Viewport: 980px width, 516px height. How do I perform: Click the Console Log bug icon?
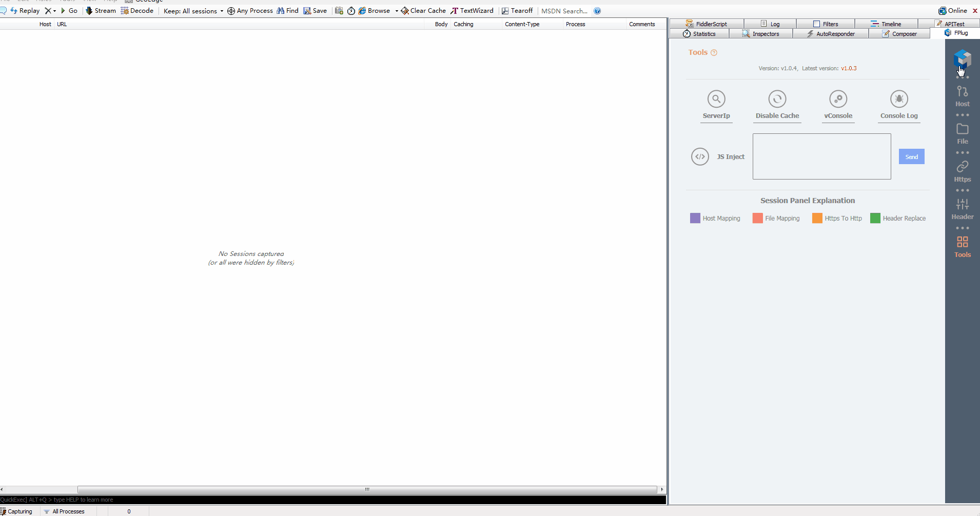(x=899, y=98)
